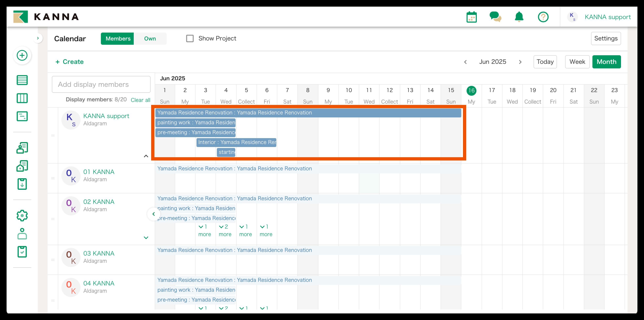Open the help question mark icon
644x320 pixels.
(x=543, y=17)
